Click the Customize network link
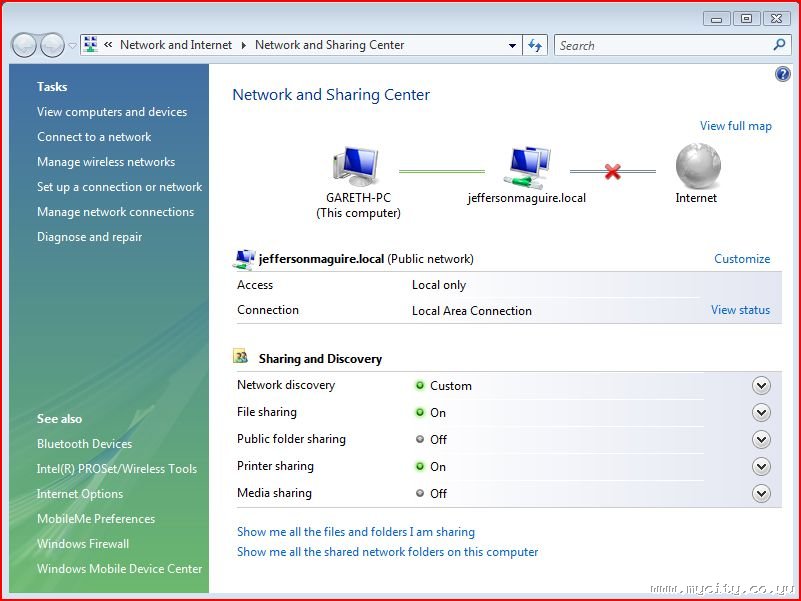This screenshot has height=601, width=801. click(x=742, y=259)
